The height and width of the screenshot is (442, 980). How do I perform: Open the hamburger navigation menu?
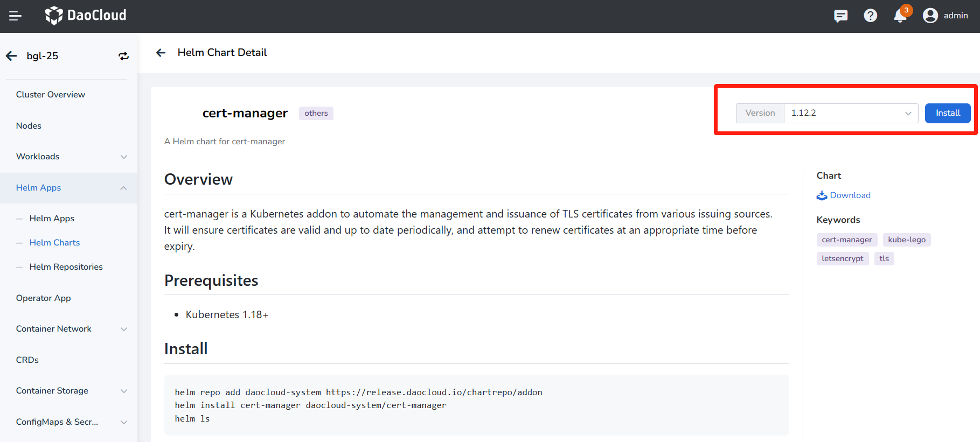(15, 16)
